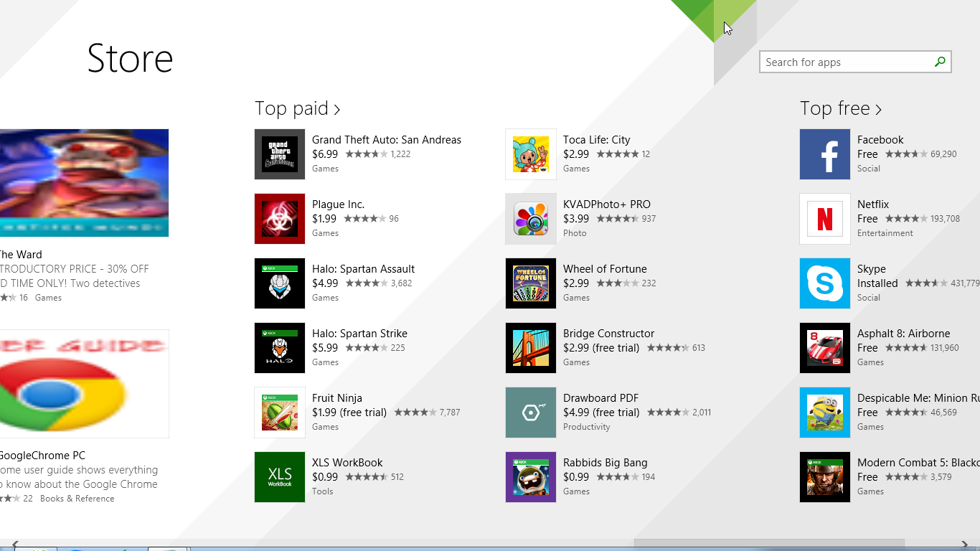This screenshot has width=980, height=551.
Task: Select the Halo: Spartan Strike icon
Action: [280, 348]
